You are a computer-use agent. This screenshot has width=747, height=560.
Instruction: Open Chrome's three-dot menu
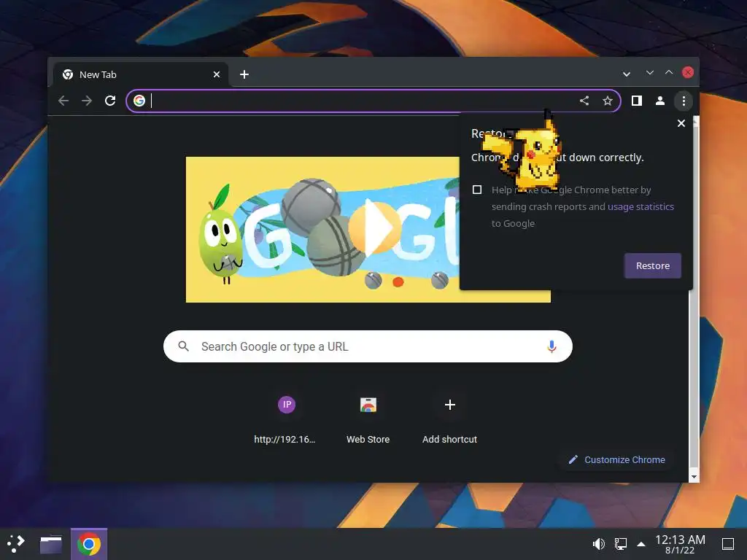tap(684, 101)
